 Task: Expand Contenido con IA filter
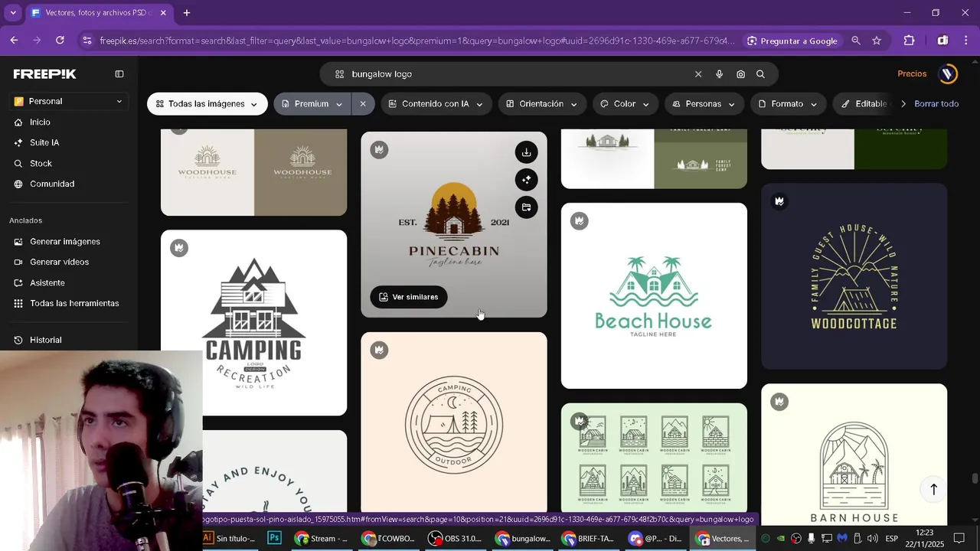coord(436,104)
